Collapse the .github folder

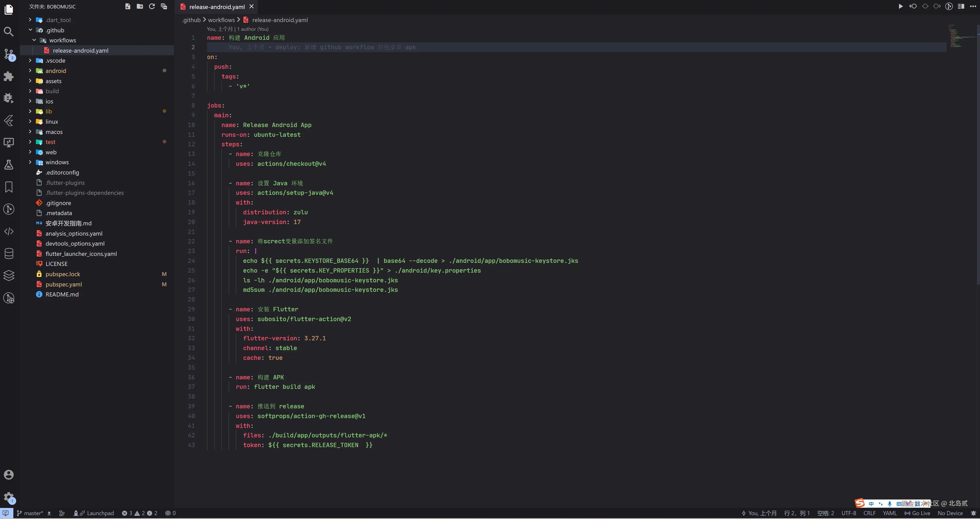(x=55, y=30)
